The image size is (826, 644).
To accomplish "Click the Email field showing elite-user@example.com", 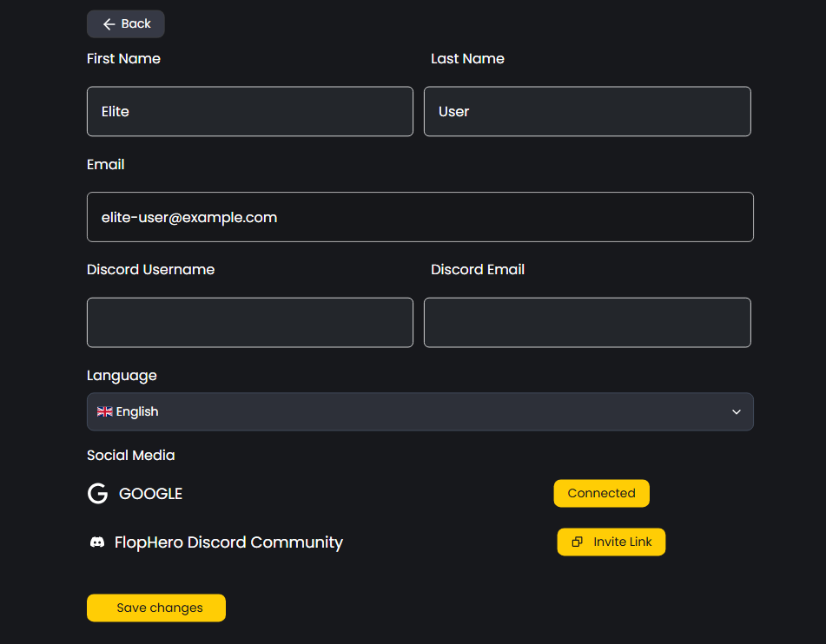I will coord(420,217).
